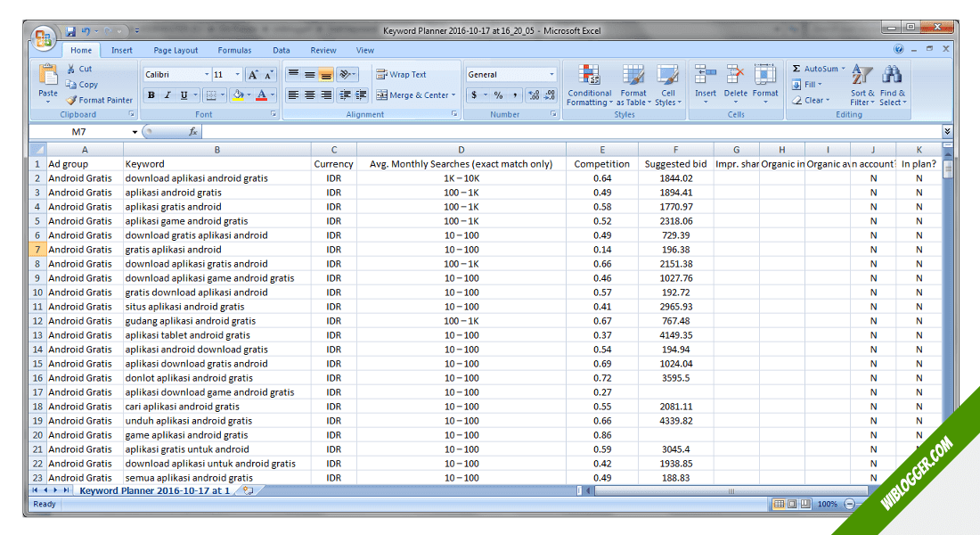This screenshot has width=980, height=535.
Task: Toggle Center horizontal alignment
Action: [309, 95]
